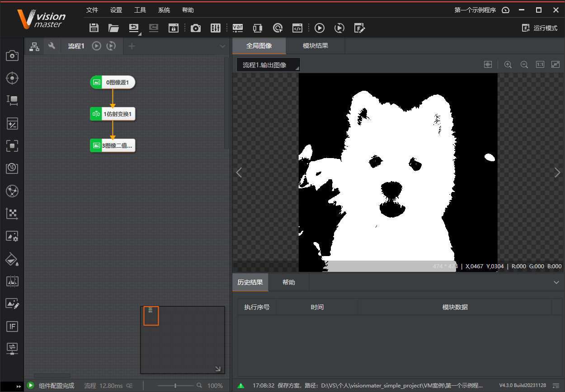The width and height of the screenshot is (565, 392).
Task: Expand the flow list dropdown chevron
Action: (x=222, y=46)
